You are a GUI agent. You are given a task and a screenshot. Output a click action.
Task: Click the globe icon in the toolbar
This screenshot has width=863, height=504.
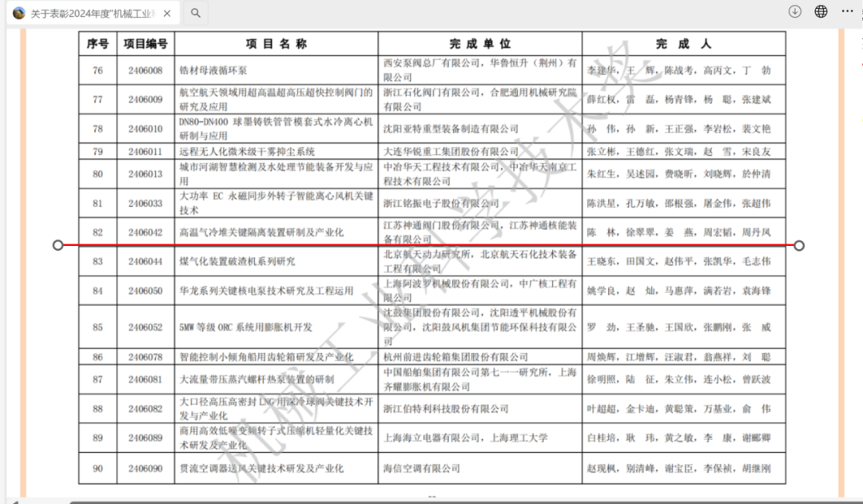click(x=821, y=11)
